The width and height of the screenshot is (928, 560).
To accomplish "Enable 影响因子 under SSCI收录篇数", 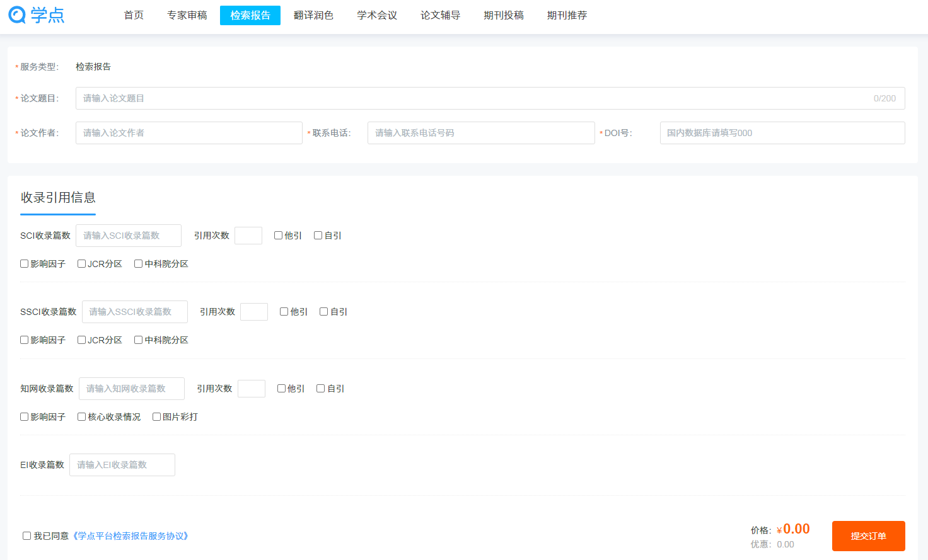I will (24, 340).
